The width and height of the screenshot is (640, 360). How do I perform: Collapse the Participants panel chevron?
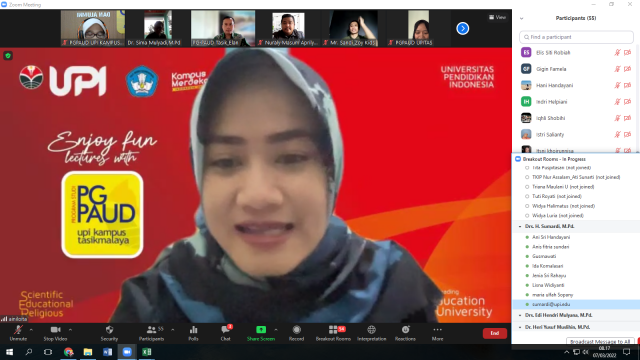521,18
